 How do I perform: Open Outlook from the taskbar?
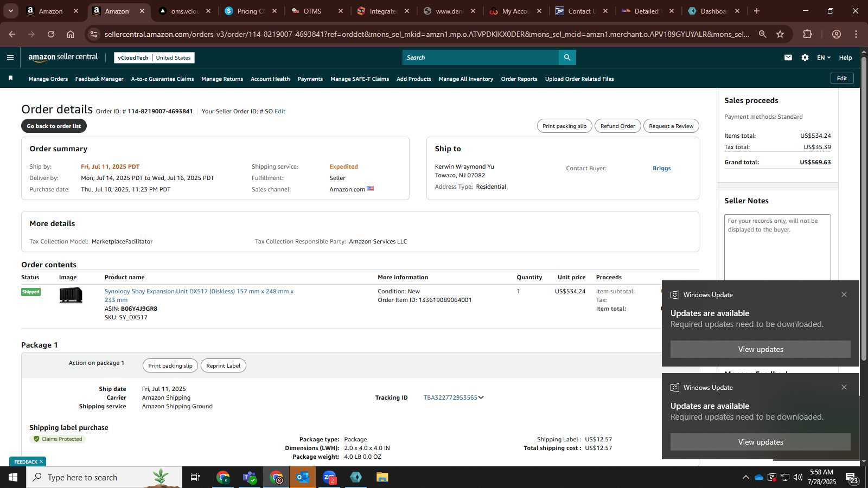tap(303, 477)
